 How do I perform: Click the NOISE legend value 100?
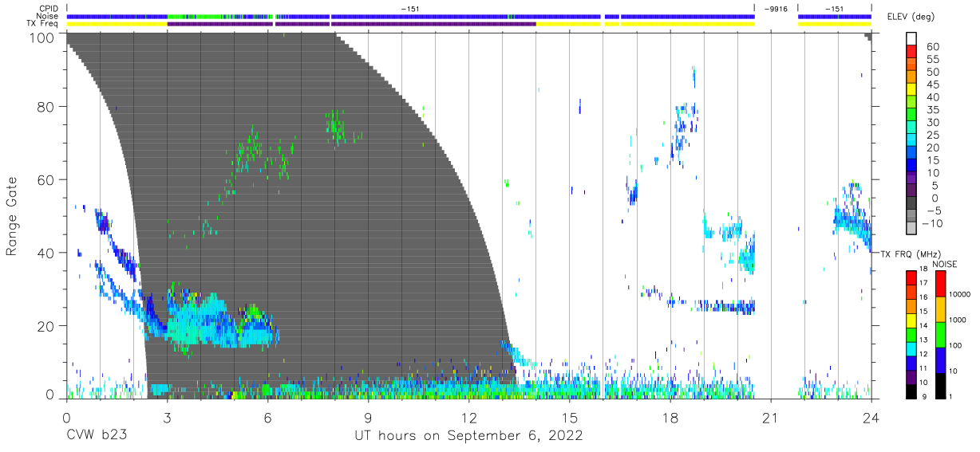click(955, 345)
